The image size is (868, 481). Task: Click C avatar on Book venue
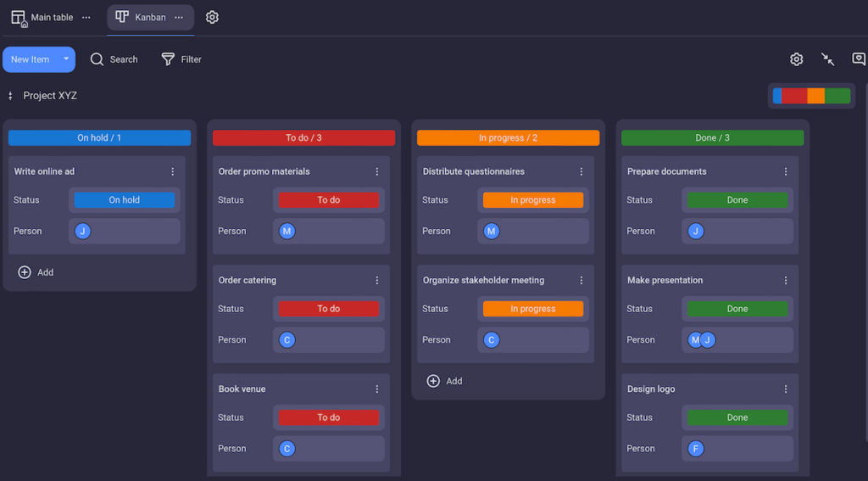coord(287,448)
